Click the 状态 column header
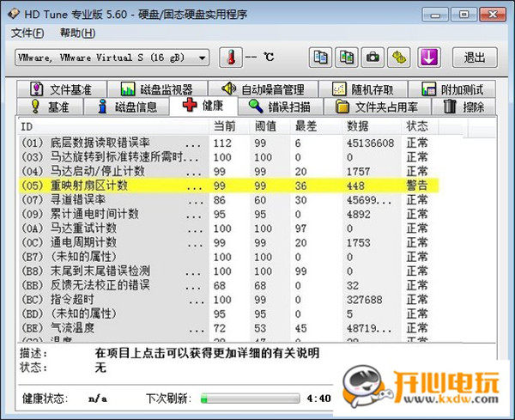The width and height of the screenshot is (515, 420). [x=417, y=126]
